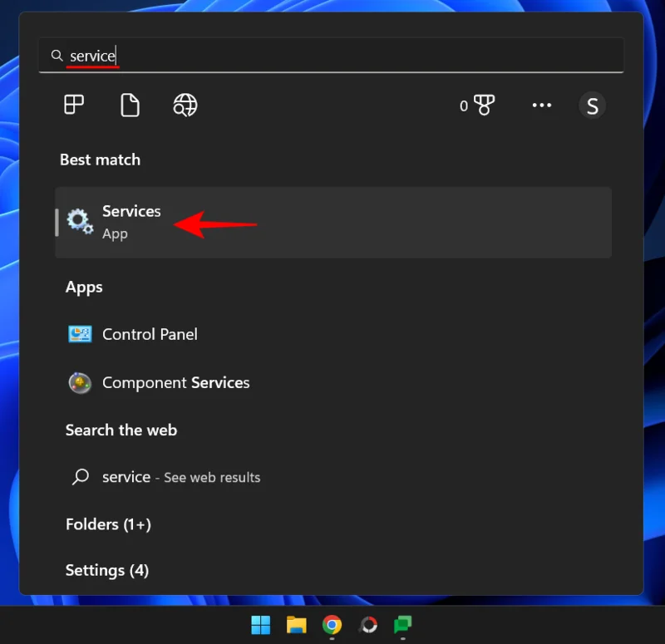Open the more options ellipsis menu
665x644 pixels.
coord(542,105)
